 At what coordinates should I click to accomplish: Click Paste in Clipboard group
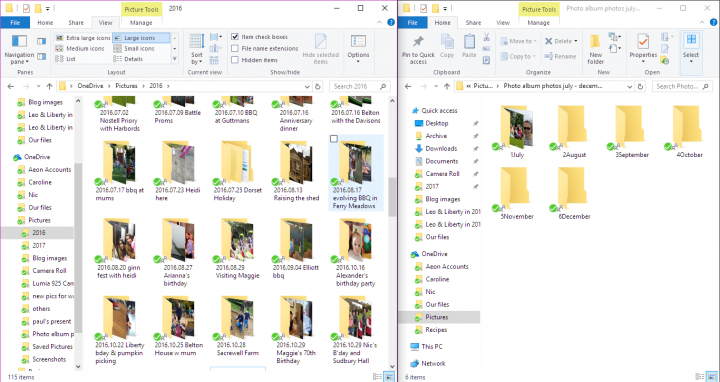[469, 46]
